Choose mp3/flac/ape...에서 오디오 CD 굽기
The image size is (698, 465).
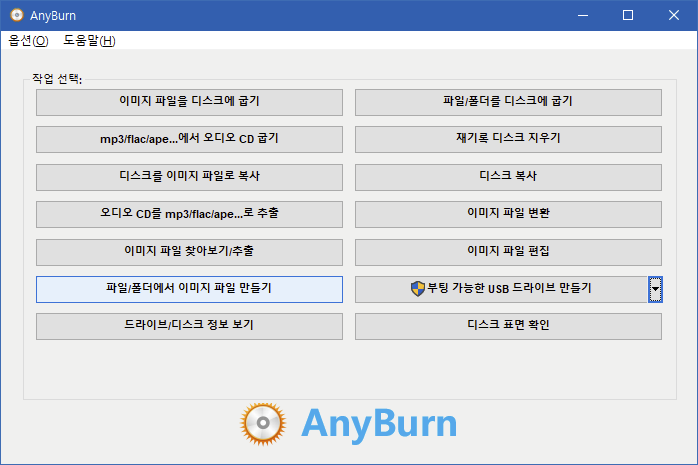tap(189, 139)
